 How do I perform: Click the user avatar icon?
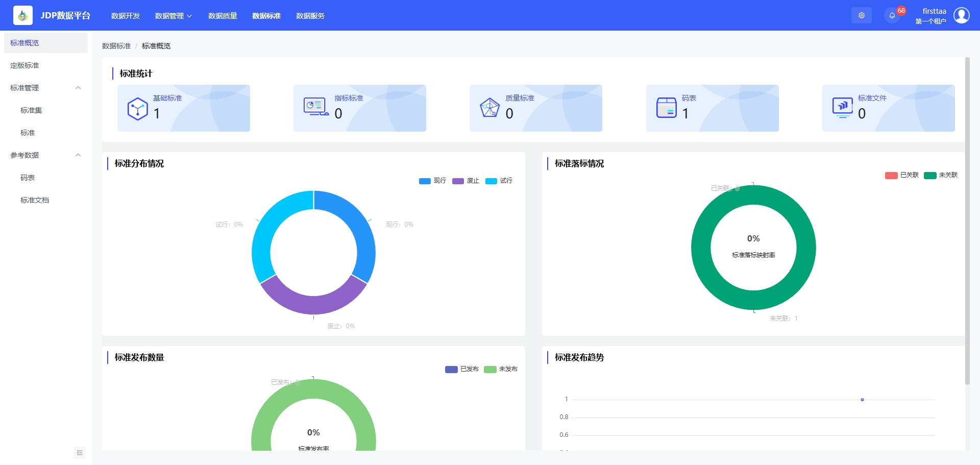[962, 15]
